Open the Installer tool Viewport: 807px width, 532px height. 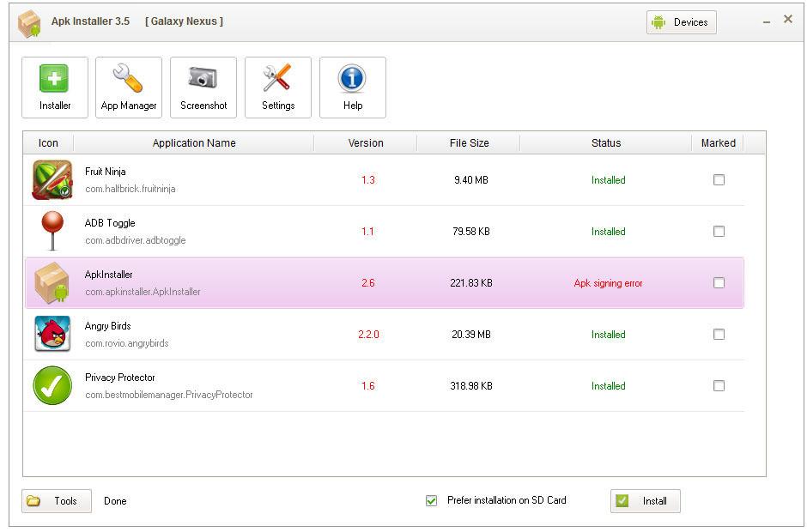54,86
